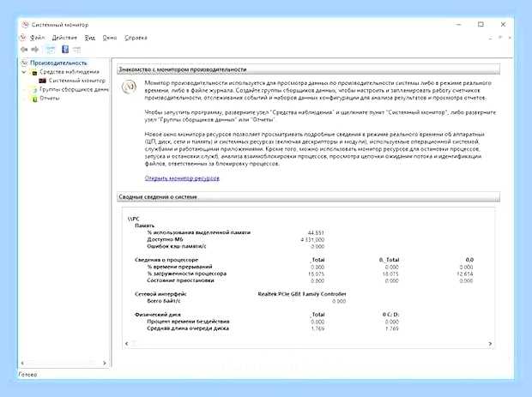Click the 0 C: D: disk column header
The width and height of the screenshot is (532, 397).
[390, 315]
